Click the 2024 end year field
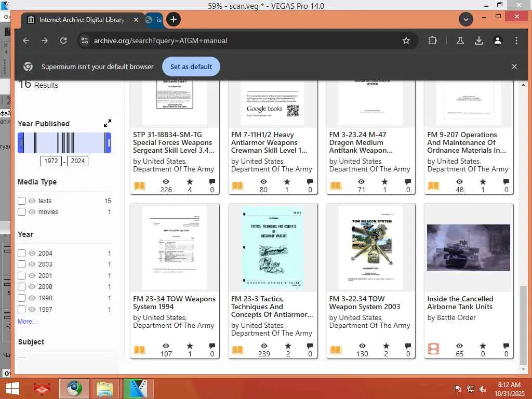 78,161
